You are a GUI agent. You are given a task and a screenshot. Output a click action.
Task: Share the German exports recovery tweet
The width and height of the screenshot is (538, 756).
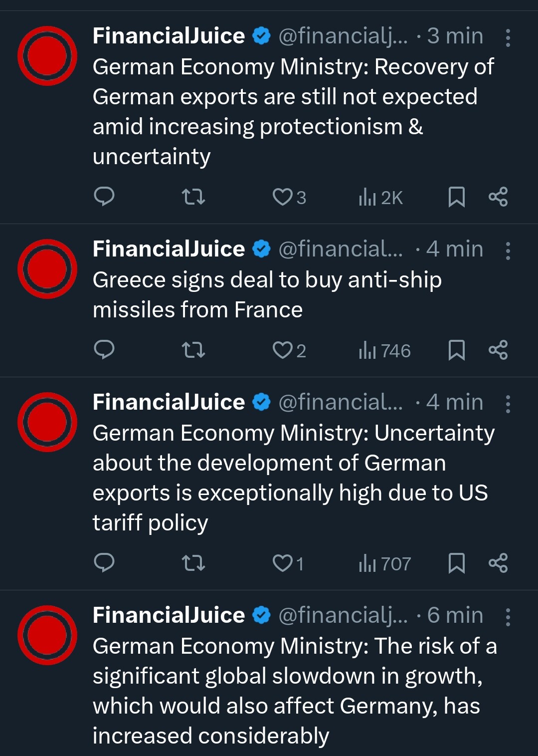(498, 197)
